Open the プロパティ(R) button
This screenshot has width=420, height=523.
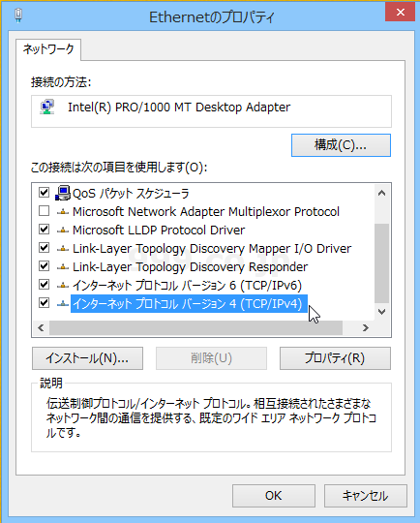335,358
